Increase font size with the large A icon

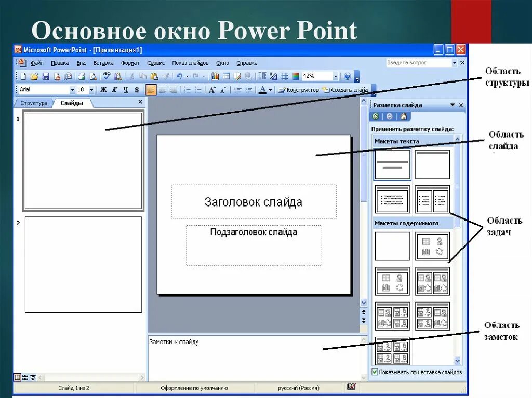pos(212,90)
